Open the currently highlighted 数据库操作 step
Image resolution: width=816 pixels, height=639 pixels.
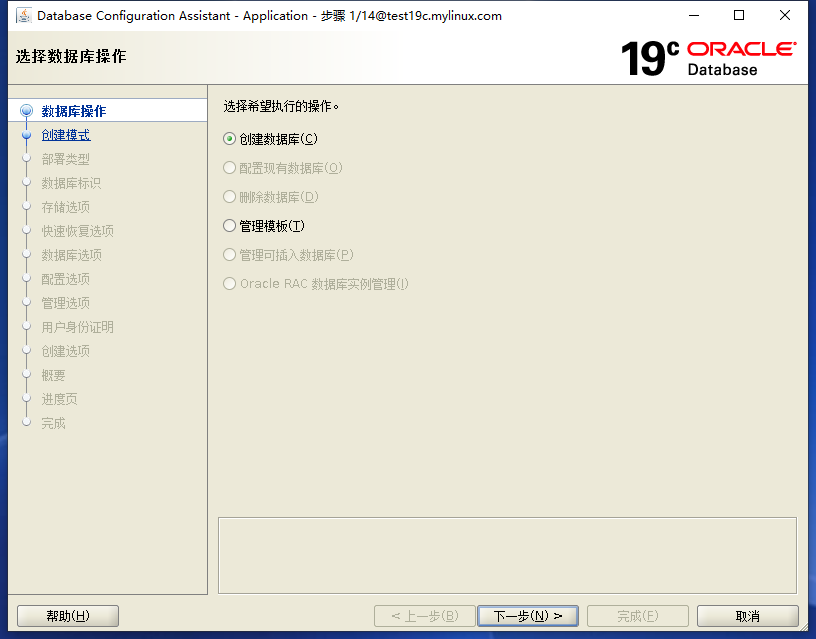click(72, 110)
